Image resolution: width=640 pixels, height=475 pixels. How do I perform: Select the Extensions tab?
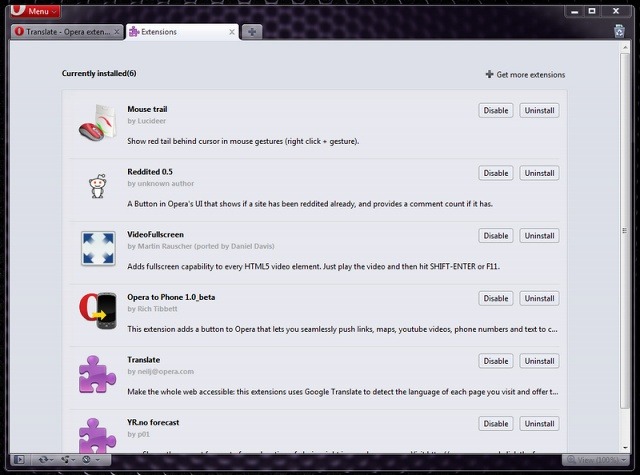point(182,31)
